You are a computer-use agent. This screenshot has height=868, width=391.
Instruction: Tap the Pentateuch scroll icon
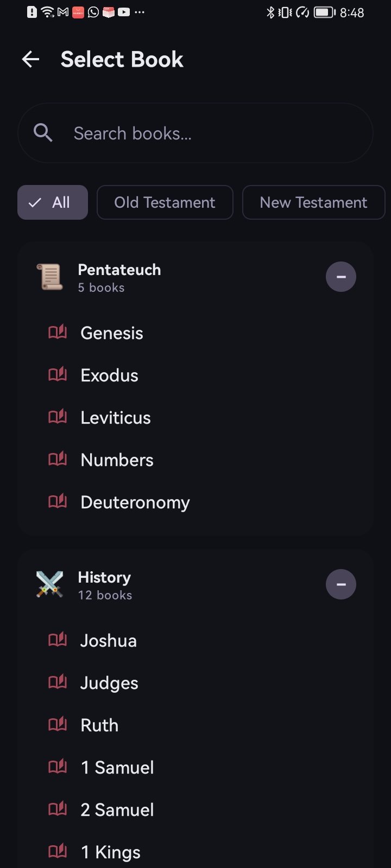pyautogui.click(x=49, y=277)
